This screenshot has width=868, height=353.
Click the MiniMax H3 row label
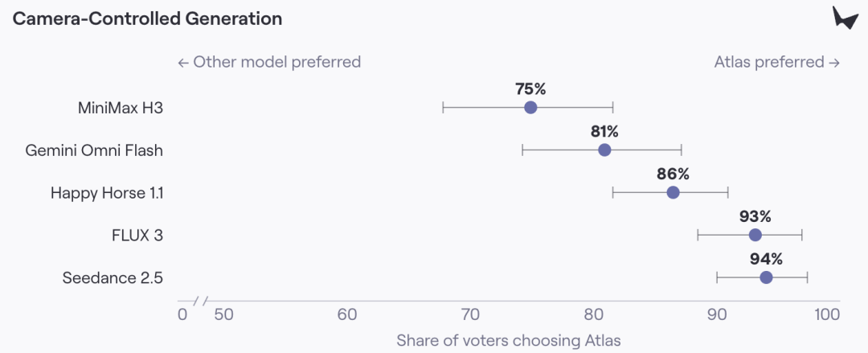point(120,108)
